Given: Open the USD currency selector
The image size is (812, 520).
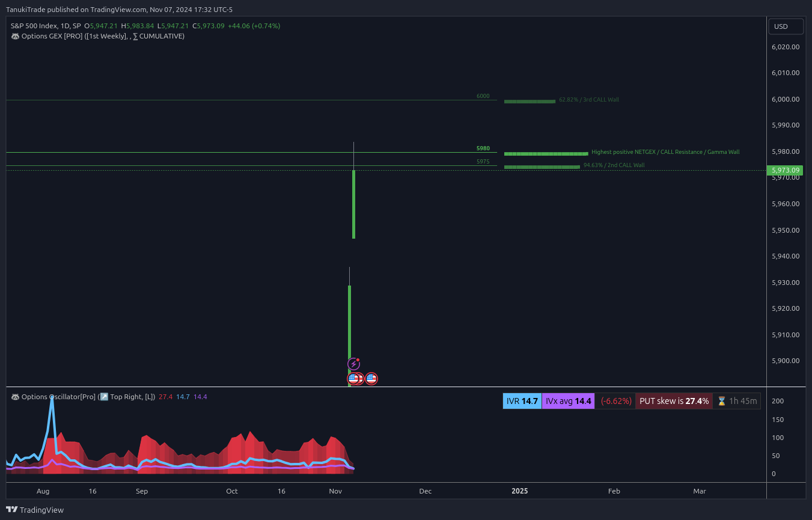Looking at the screenshot, I should 786,26.
